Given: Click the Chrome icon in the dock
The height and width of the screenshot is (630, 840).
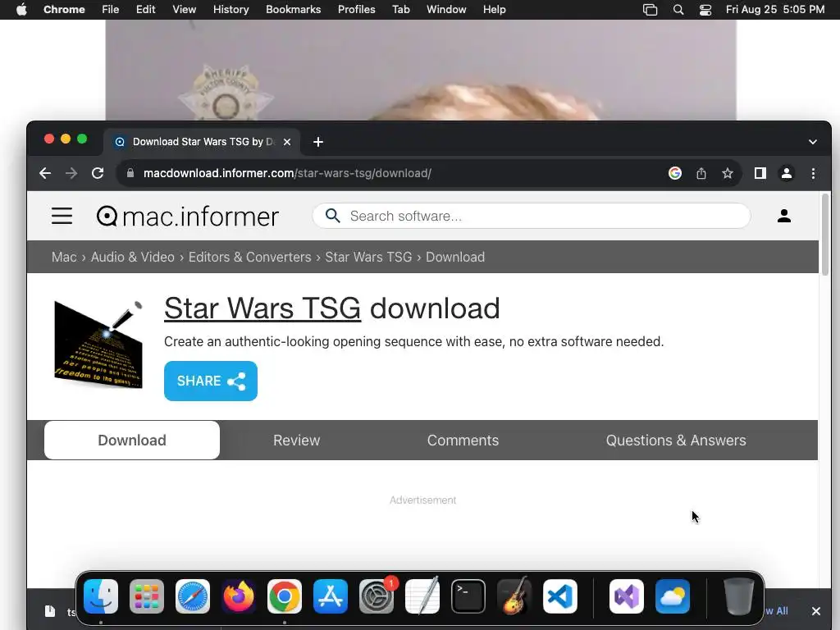Looking at the screenshot, I should point(285,596).
